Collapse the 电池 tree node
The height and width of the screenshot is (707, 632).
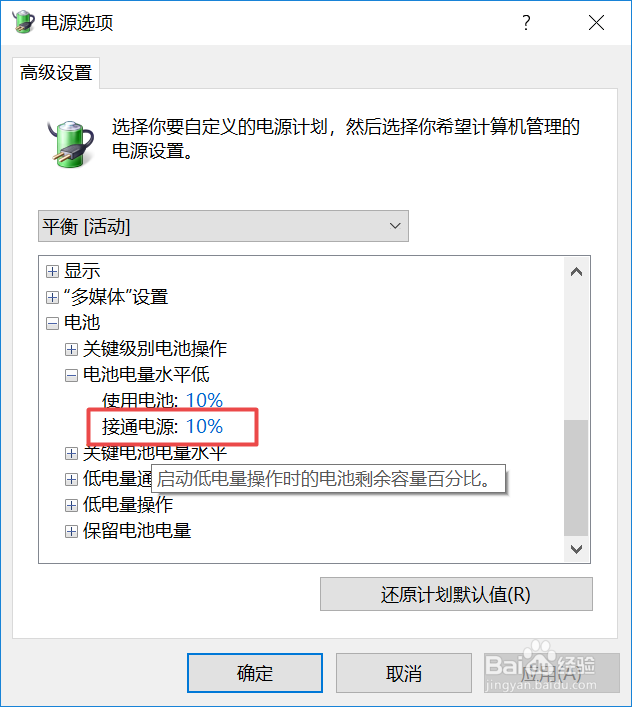pyautogui.click(x=52, y=323)
